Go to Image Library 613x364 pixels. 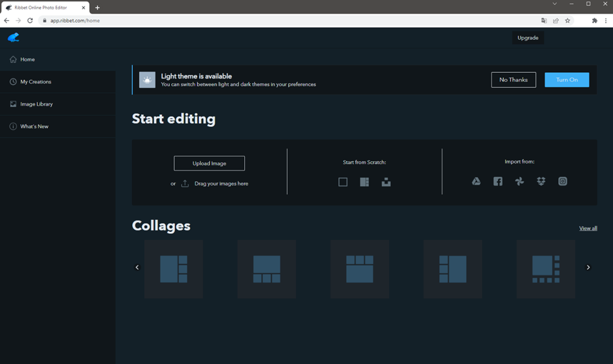point(57,104)
